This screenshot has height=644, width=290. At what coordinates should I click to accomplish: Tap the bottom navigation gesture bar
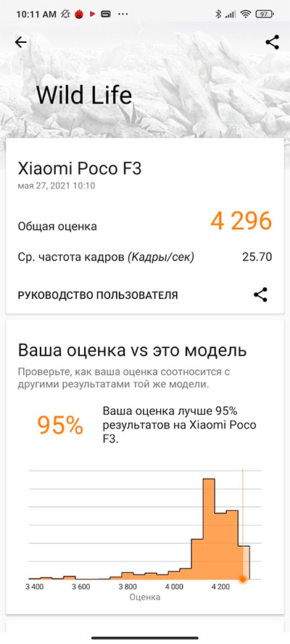coord(145,638)
